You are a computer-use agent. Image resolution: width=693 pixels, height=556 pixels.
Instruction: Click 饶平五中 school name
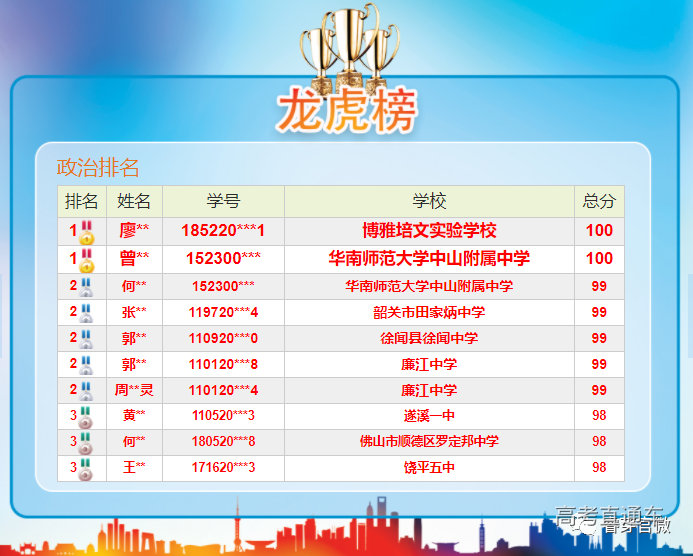429,467
